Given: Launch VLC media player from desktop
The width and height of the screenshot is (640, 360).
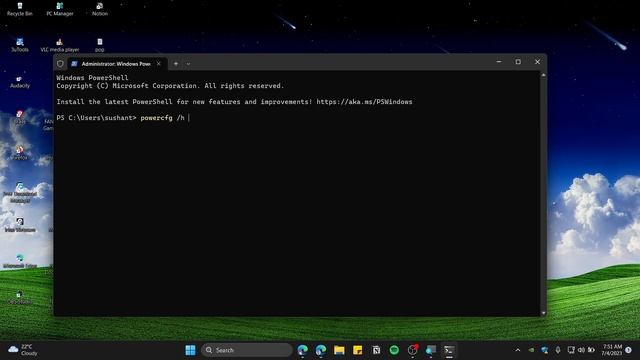Looking at the screenshot, I should pyautogui.click(x=60, y=45).
